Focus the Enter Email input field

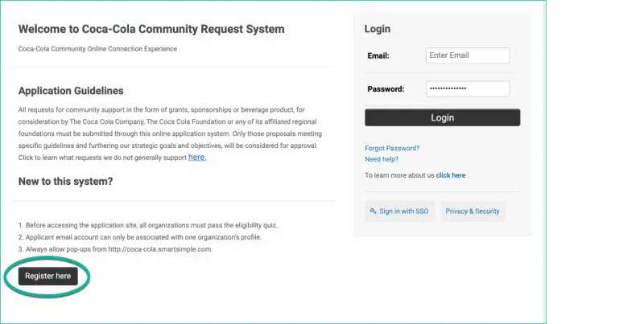tap(467, 55)
